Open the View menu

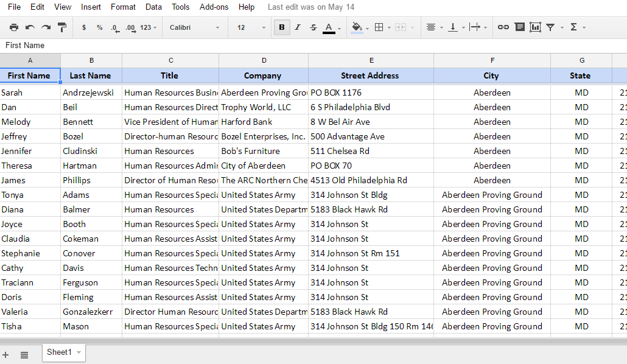click(63, 7)
